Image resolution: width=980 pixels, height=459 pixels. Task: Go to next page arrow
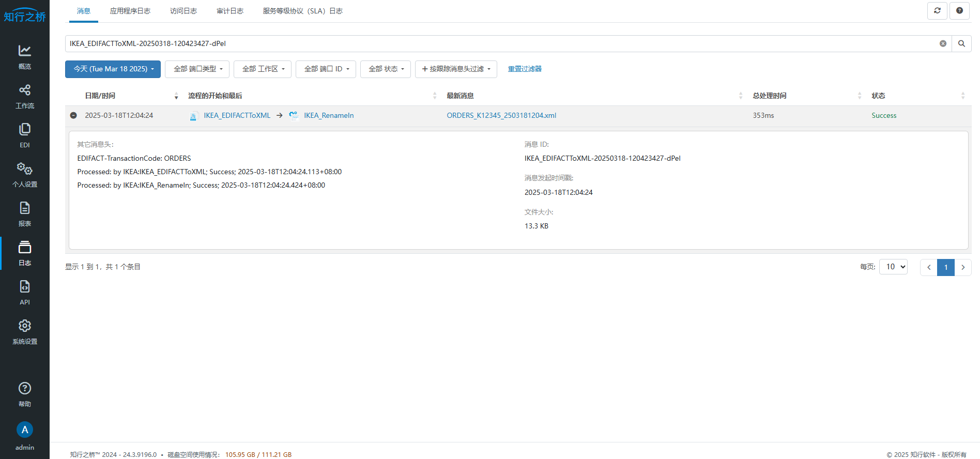point(963,267)
